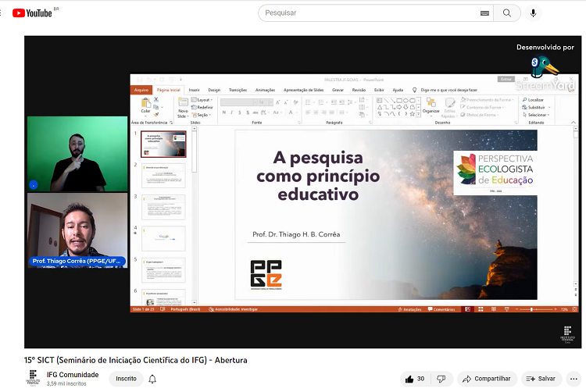Open the Salvar playlist menu
This screenshot has height=392, width=586.
click(541, 379)
